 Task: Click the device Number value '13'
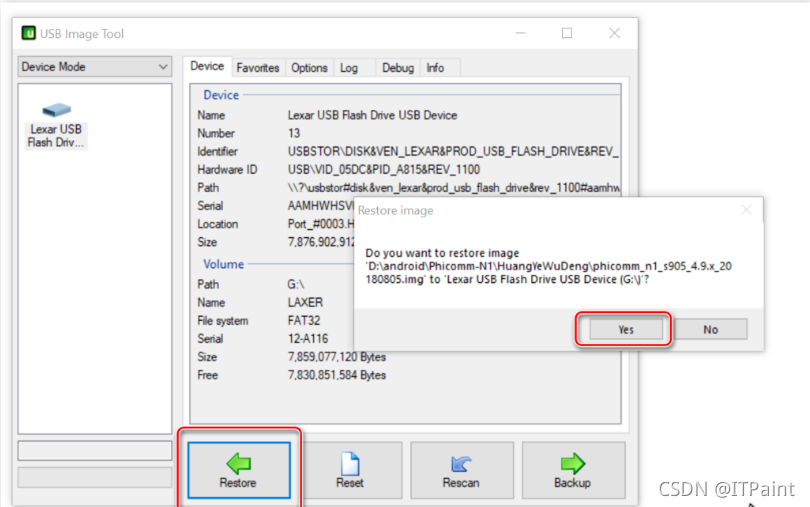pyautogui.click(x=294, y=133)
